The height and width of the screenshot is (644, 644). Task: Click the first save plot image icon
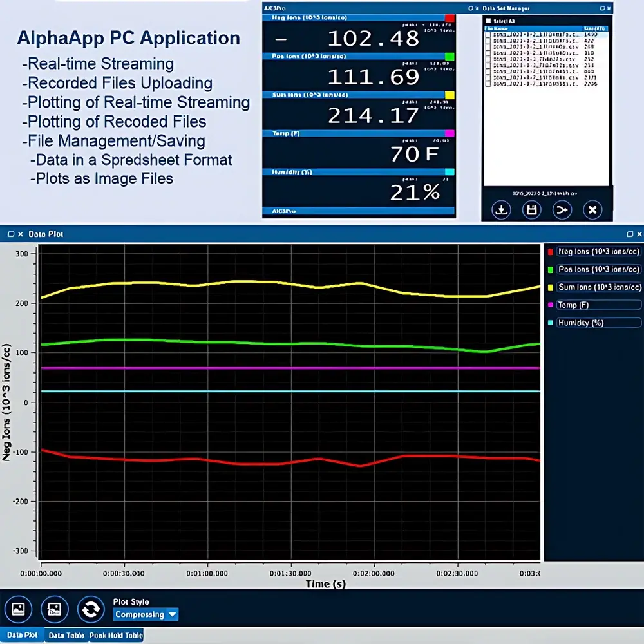click(x=19, y=609)
